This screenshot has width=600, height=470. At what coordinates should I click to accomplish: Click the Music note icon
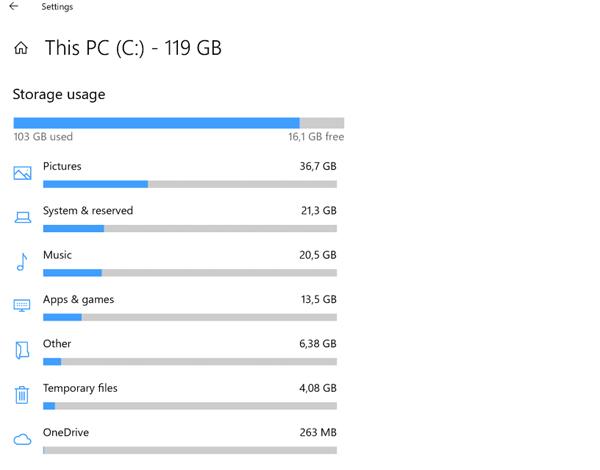[22, 262]
